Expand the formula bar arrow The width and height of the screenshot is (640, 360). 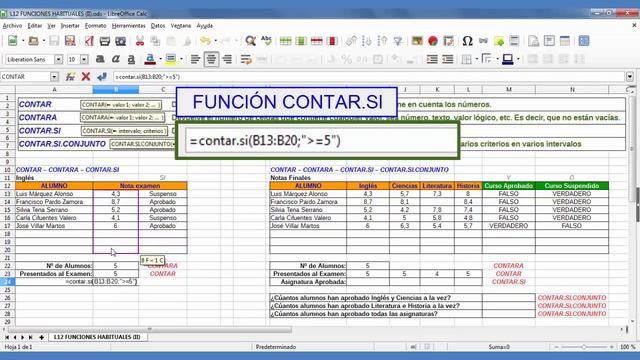tap(630, 77)
